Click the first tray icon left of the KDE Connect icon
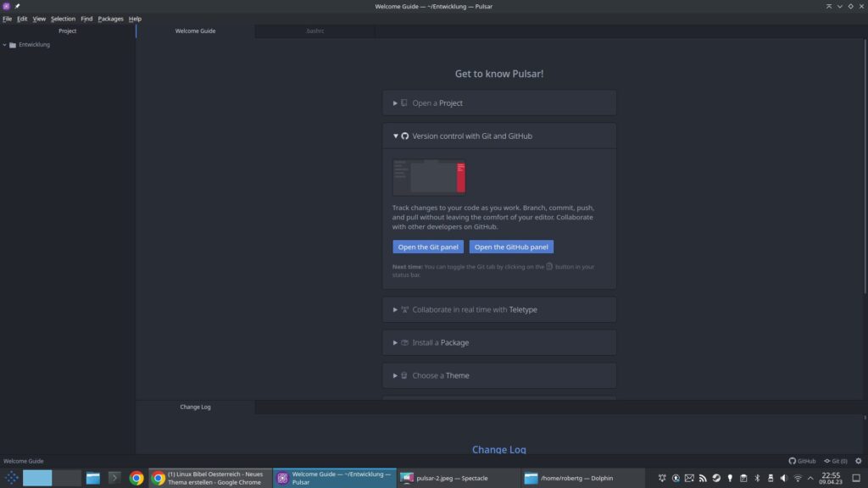The height and width of the screenshot is (488, 868). [x=662, y=478]
